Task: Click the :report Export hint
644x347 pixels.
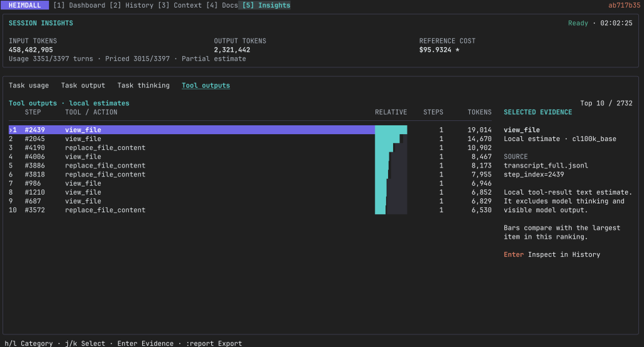Action: pyautogui.click(x=214, y=343)
